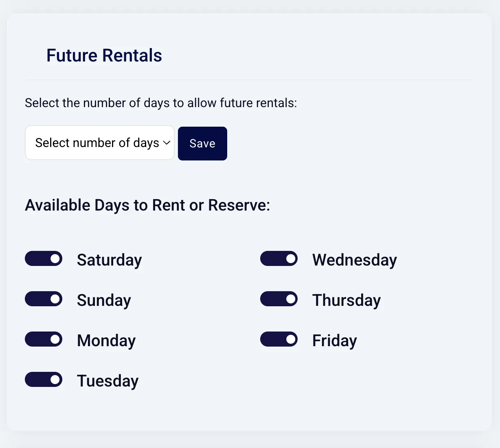Screen dimensions: 500x448
Task: Click the Wednesday day label
Action: (355, 260)
